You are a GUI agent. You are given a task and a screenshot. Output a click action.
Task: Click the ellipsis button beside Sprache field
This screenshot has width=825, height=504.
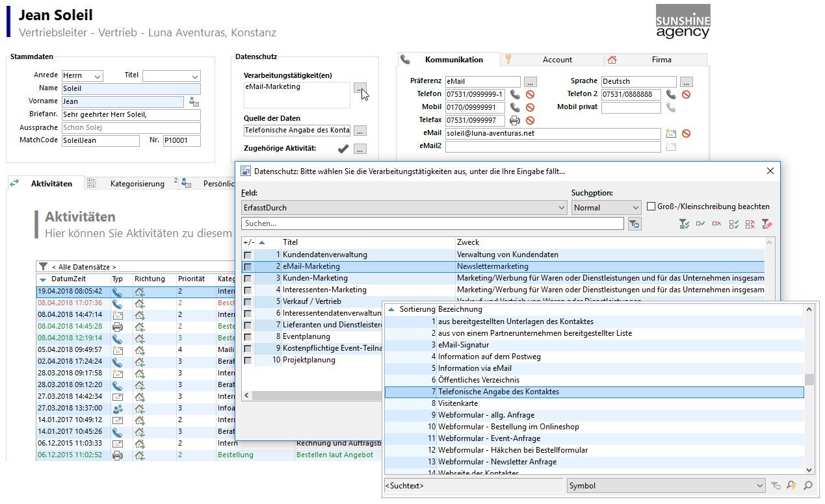click(x=687, y=82)
